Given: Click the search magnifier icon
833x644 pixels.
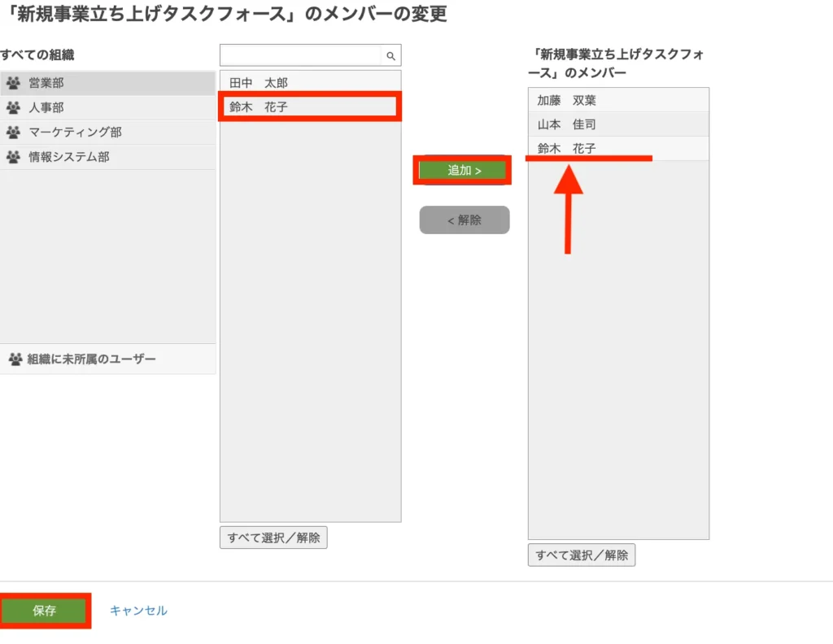Looking at the screenshot, I should point(390,56).
